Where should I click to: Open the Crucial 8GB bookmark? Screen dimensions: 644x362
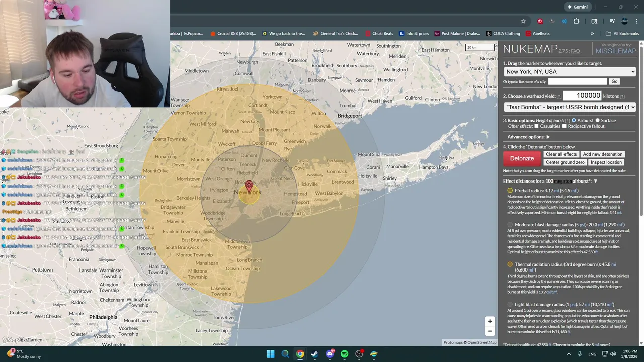pyautogui.click(x=233, y=34)
